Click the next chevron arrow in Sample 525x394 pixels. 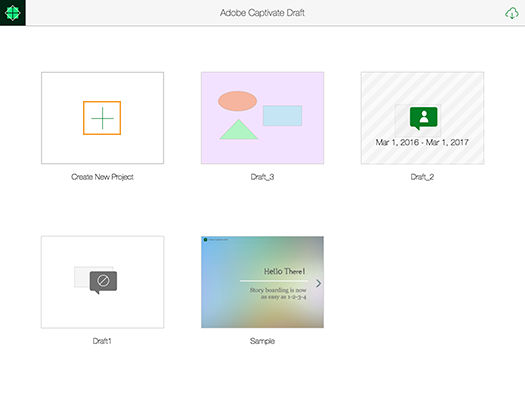click(x=318, y=283)
